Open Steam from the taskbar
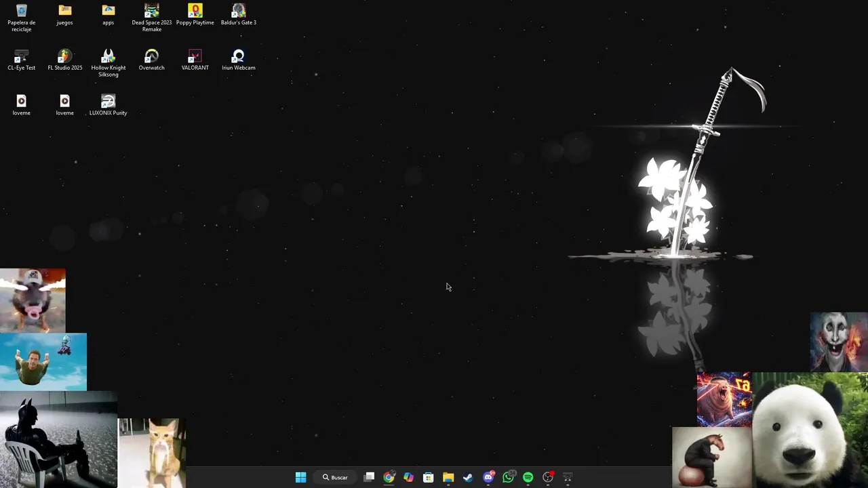The width and height of the screenshot is (868, 488). [x=468, y=478]
